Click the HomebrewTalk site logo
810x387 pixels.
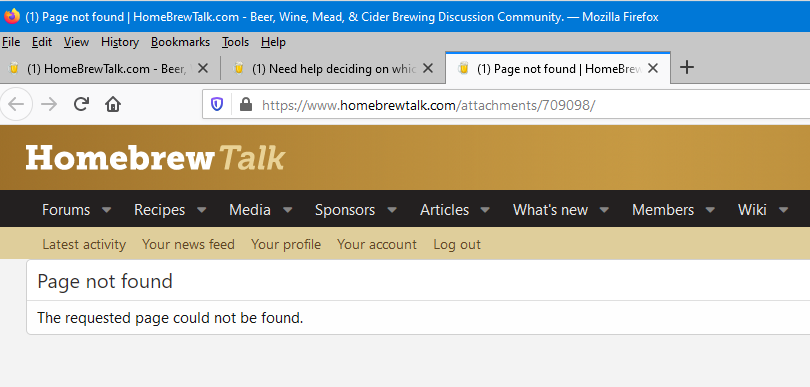point(155,158)
